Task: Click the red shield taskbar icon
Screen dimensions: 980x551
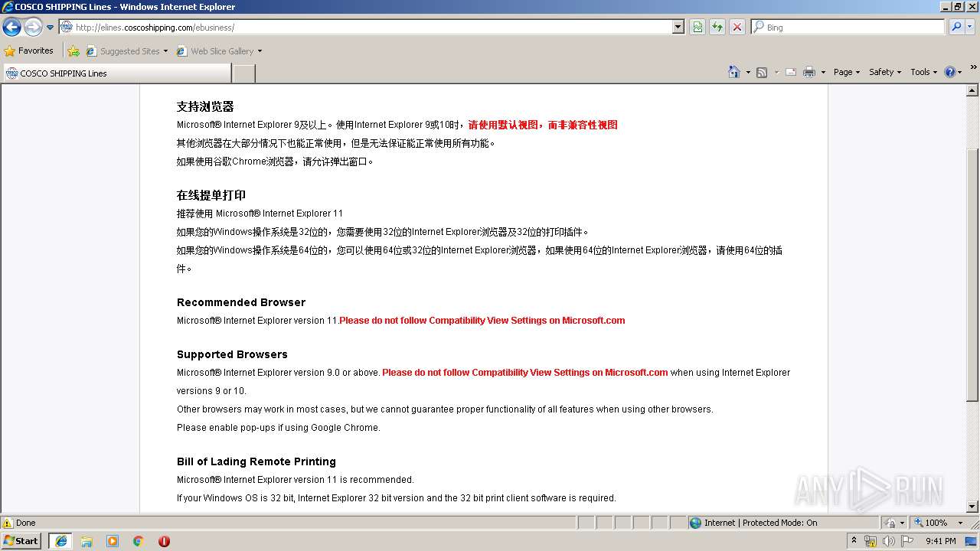Action: coord(164,541)
